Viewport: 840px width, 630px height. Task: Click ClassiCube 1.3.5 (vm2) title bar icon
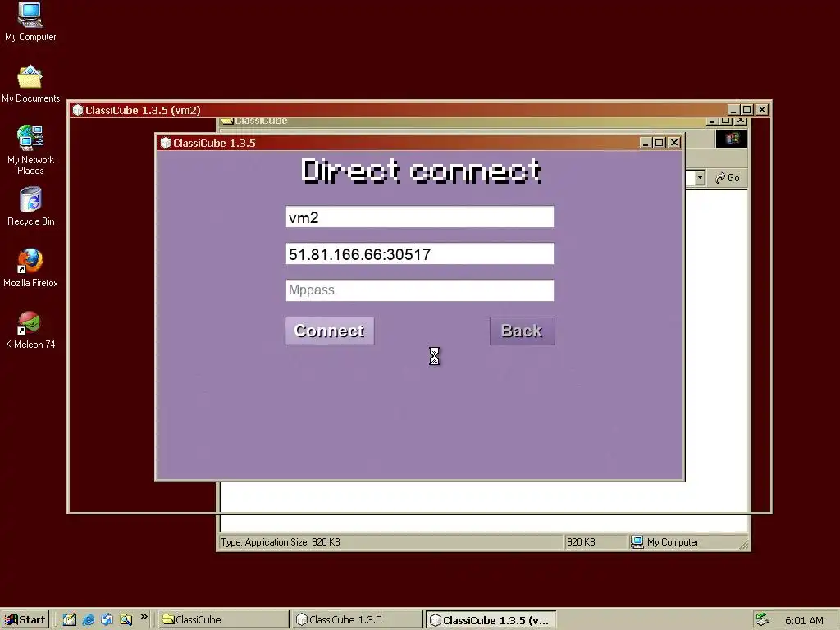click(78, 110)
